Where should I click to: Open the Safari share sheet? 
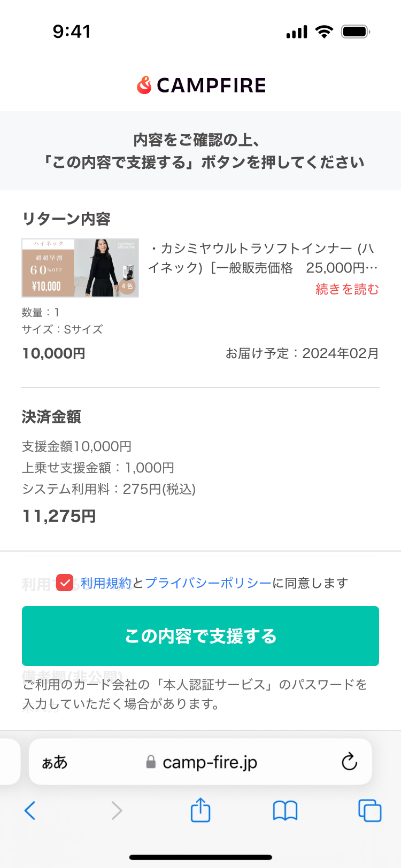pyautogui.click(x=200, y=810)
